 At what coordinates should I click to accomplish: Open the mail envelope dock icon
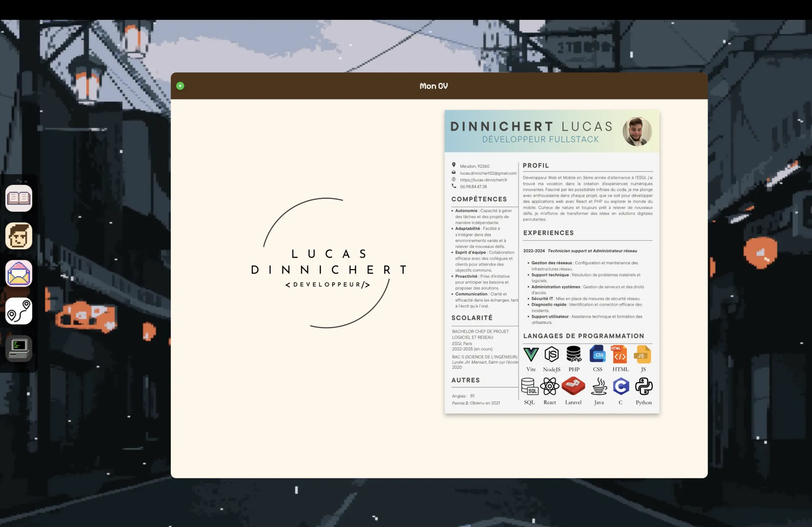pos(19,274)
